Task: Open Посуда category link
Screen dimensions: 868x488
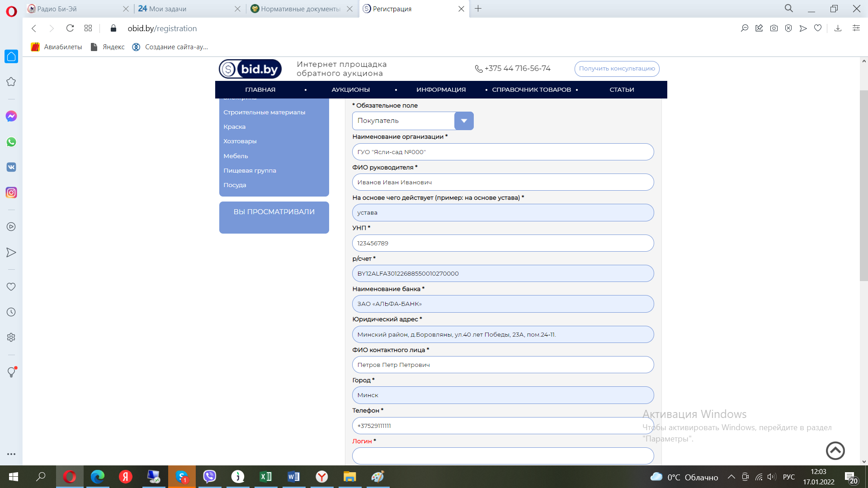Action: (235, 185)
